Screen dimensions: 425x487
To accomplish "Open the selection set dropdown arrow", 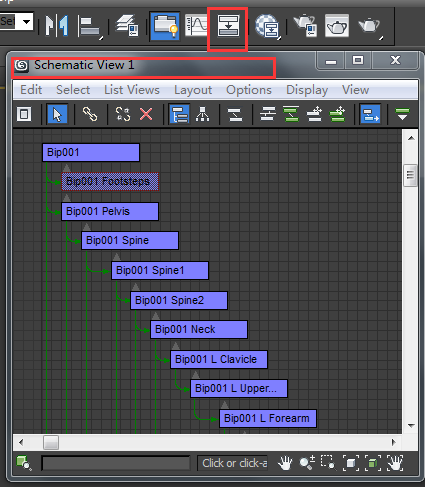I will (26, 22).
